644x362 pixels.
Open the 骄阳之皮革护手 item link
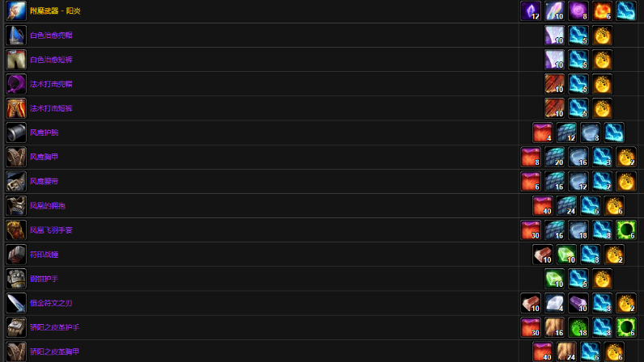point(55,327)
